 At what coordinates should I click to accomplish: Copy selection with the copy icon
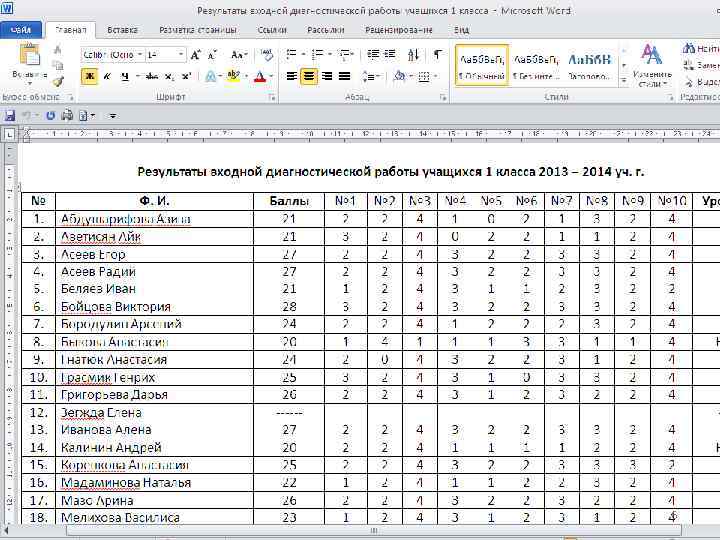pos(58,65)
